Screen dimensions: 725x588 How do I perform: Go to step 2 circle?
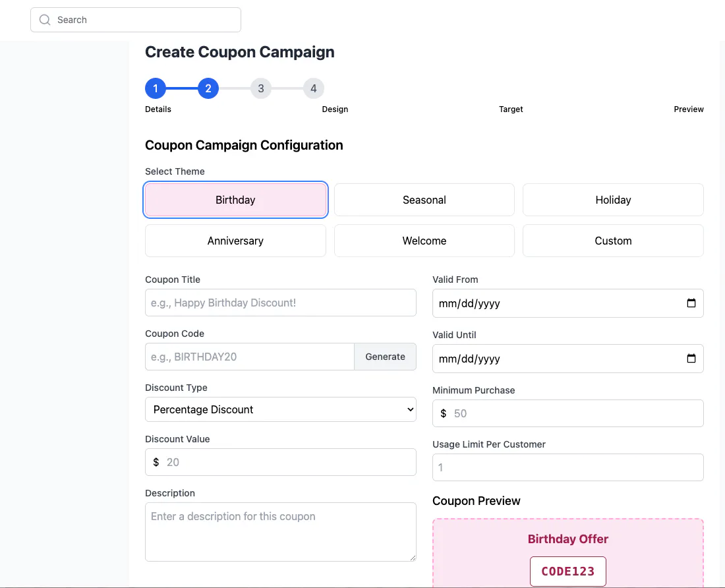pyautogui.click(x=208, y=88)
